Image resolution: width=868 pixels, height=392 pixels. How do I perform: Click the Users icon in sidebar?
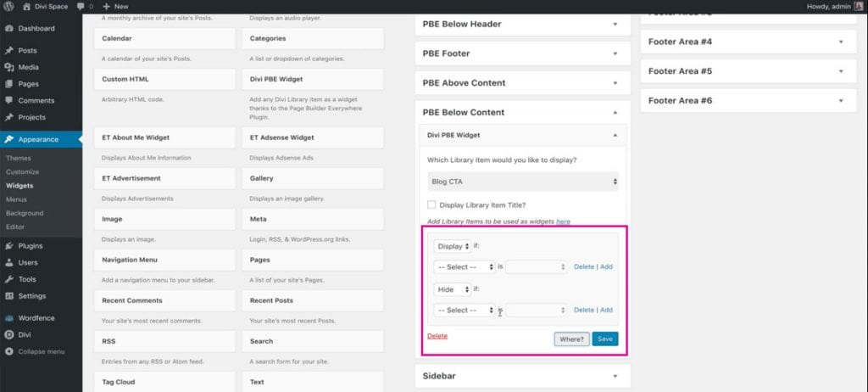click(x=8, y=262)
